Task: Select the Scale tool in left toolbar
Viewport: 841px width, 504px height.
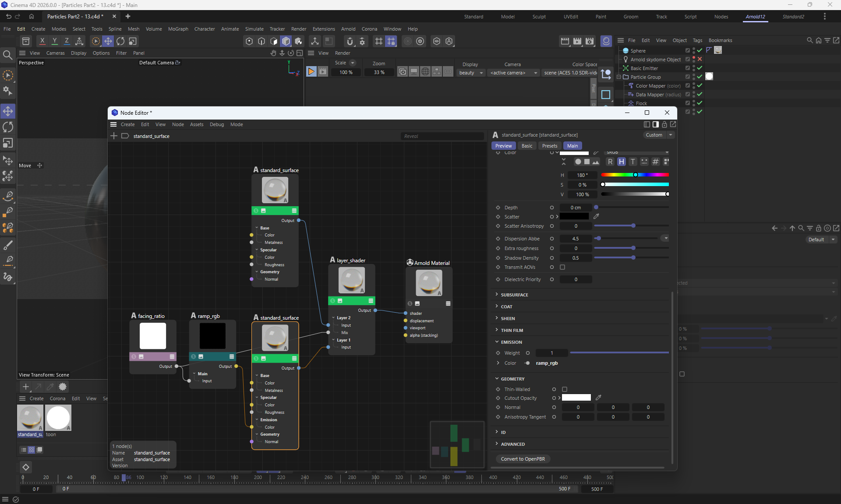Action: point(8,143)
